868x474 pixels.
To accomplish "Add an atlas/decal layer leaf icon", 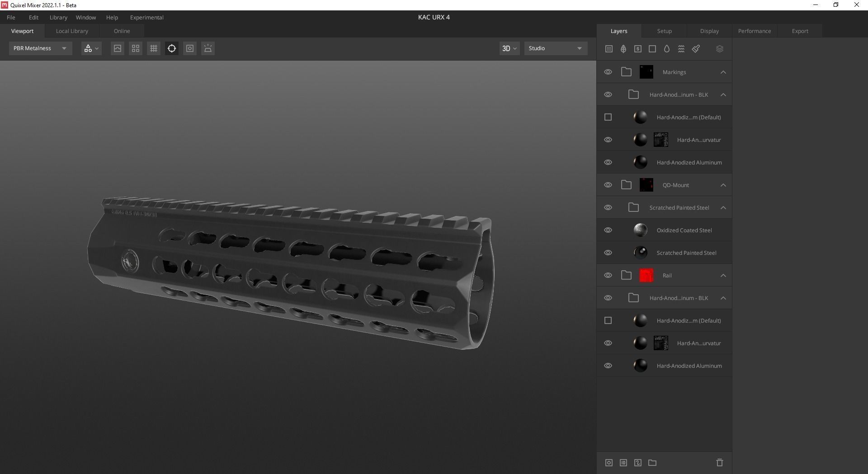I will coord(623,49).
